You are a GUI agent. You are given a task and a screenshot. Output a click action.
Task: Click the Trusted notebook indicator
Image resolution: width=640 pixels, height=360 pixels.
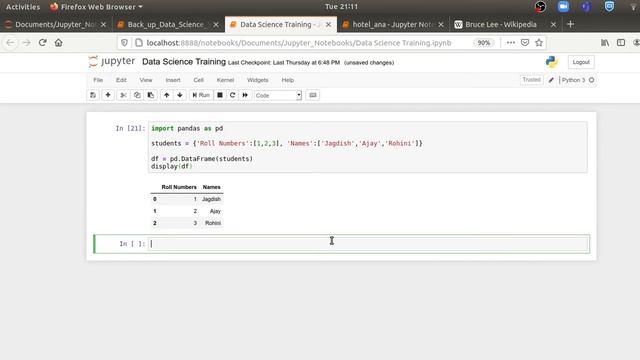[531, 80]
